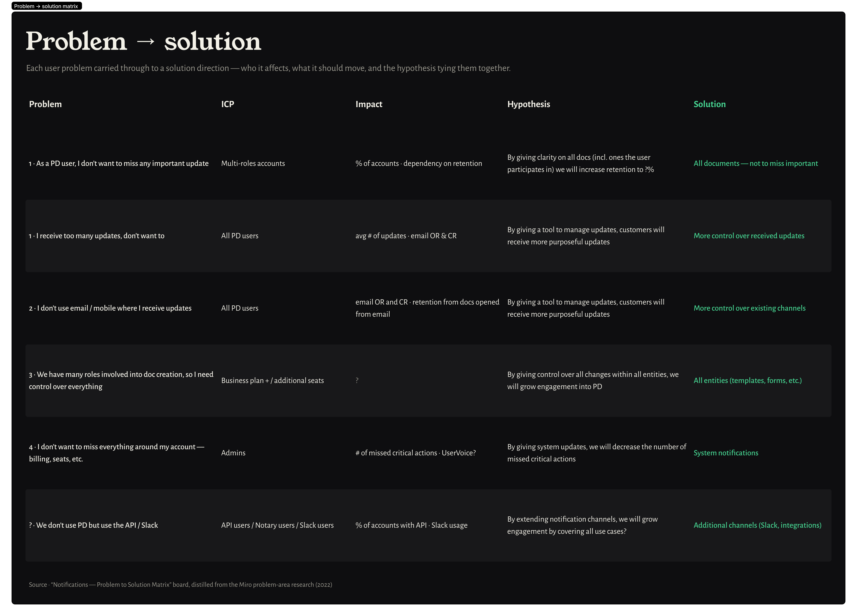Viewport: 857px width, 616px height.
Task: Click 'avg # of updates · email OR & CR'
Action: [406, 236]
